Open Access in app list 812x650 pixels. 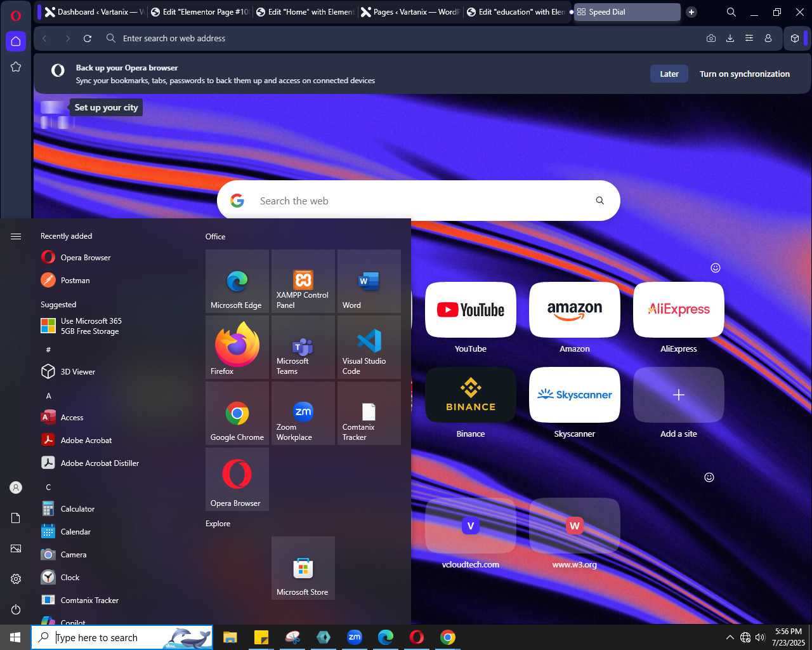(x=114, y=417)
